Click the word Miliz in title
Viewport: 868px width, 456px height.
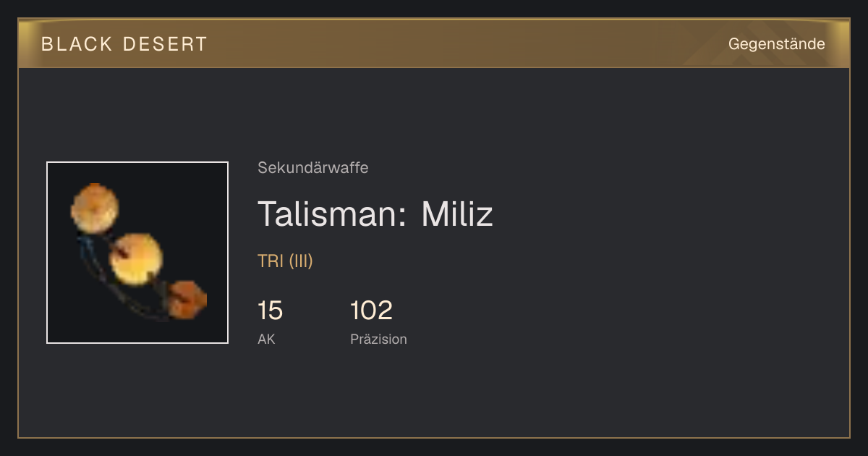(x=457, y=214)
